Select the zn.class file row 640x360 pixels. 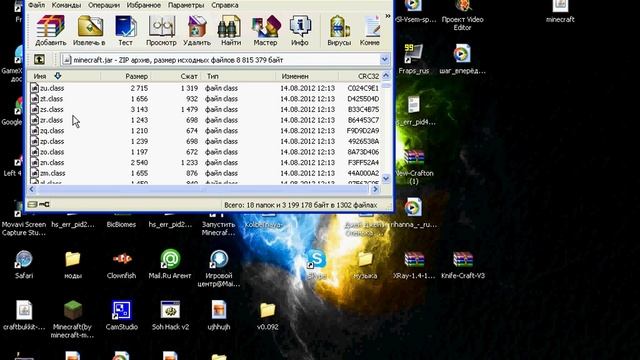[x=204, y=162]
